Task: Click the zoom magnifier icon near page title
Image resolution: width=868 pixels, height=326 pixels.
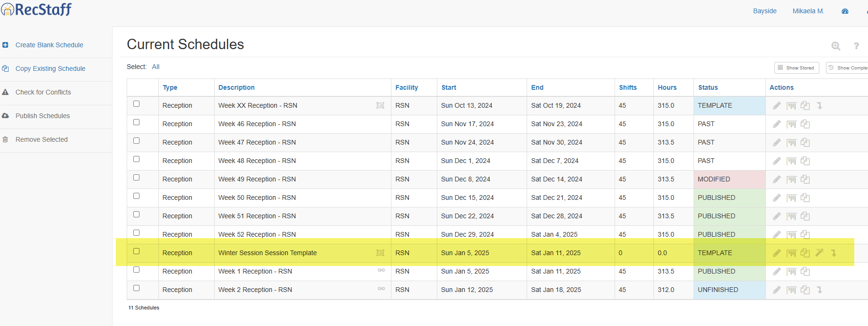Action: click(836, 46)
